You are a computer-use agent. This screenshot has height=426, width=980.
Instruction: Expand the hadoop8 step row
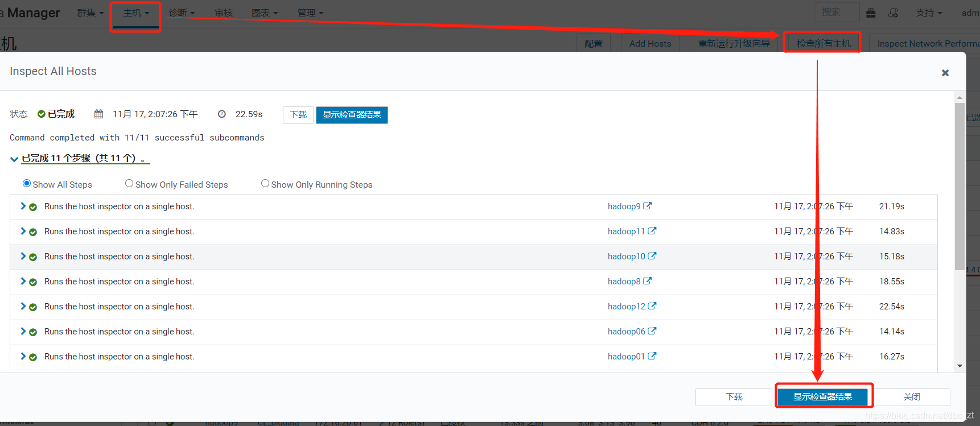(23, 281)
